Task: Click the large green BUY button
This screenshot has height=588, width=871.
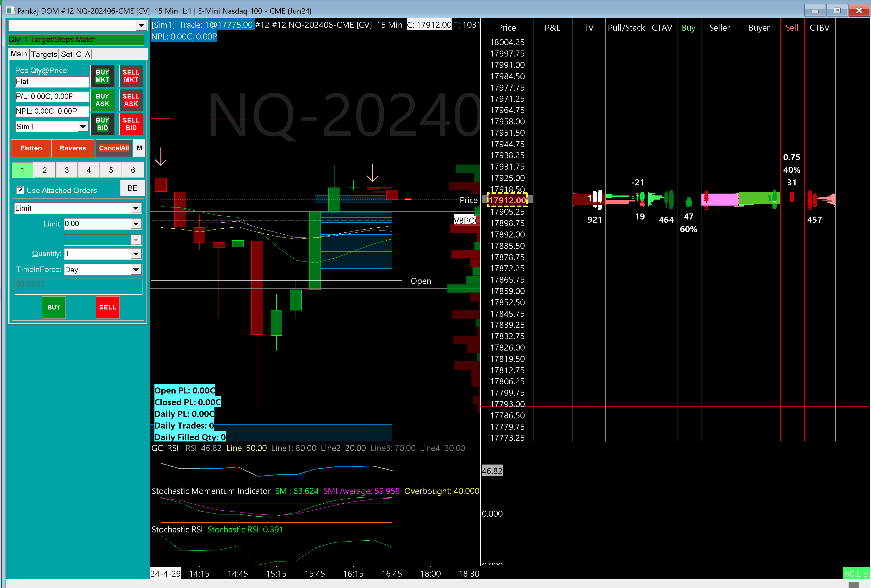Action: point(54,307)
